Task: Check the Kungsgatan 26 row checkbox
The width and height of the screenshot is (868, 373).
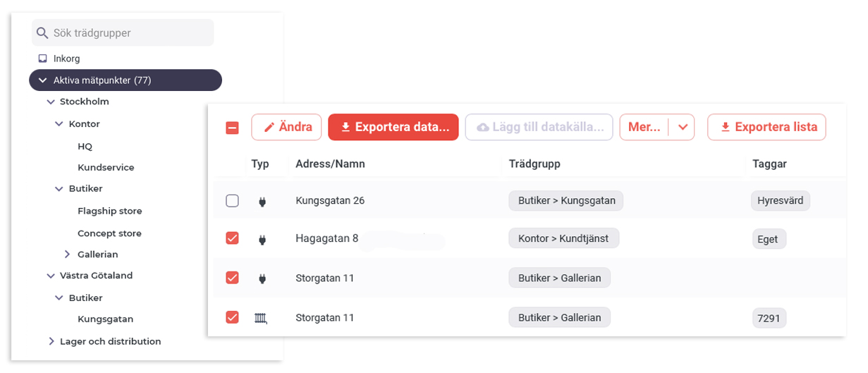Action: (232, 201)
